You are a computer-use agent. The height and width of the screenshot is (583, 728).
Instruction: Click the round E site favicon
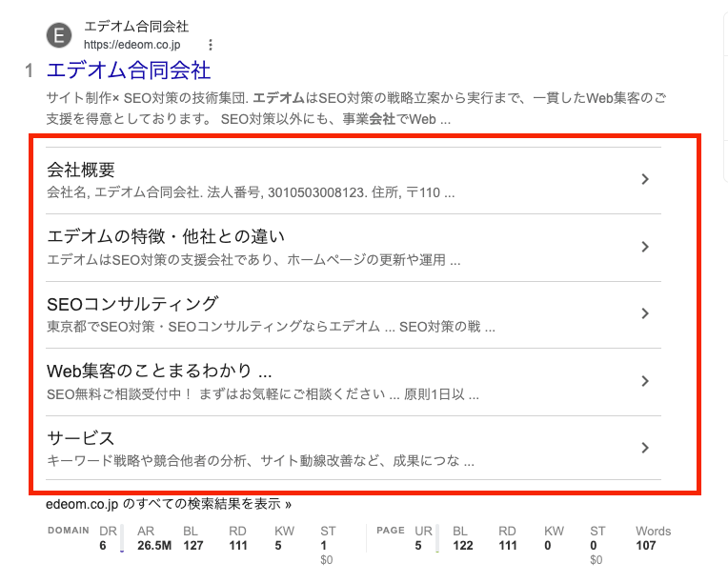point(59,35)
